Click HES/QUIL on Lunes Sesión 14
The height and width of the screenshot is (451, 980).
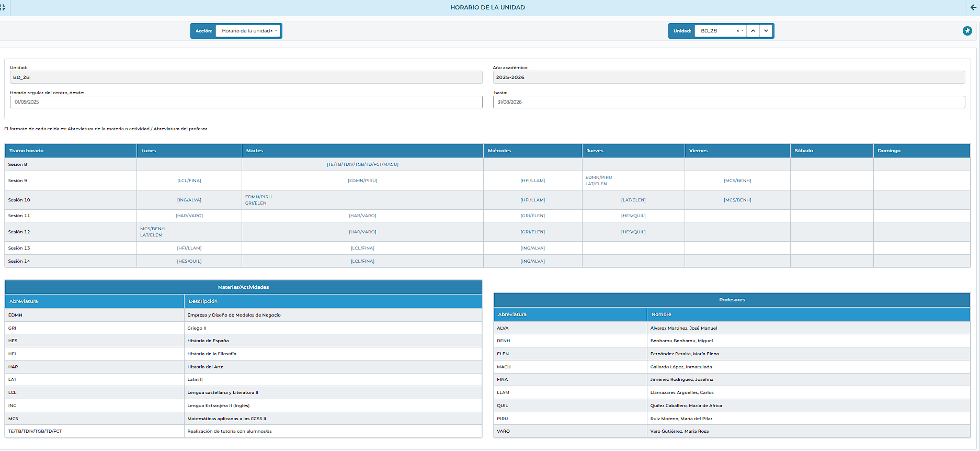tap(189, 261)
